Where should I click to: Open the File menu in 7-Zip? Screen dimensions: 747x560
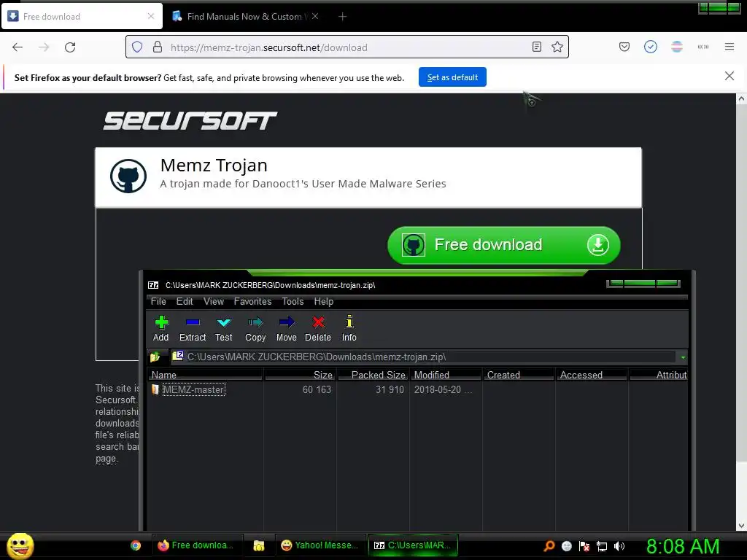[x=158, y=301]
